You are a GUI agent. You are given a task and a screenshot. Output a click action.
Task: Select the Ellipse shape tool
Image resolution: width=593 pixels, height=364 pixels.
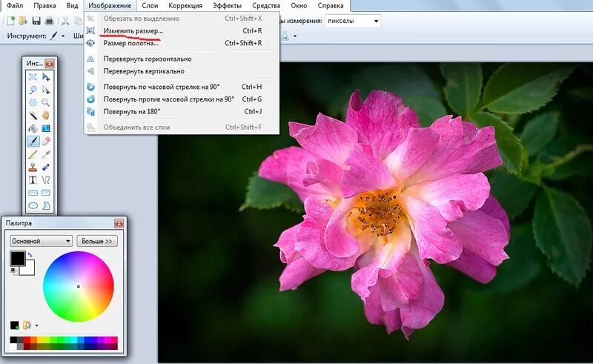[33, 205]
